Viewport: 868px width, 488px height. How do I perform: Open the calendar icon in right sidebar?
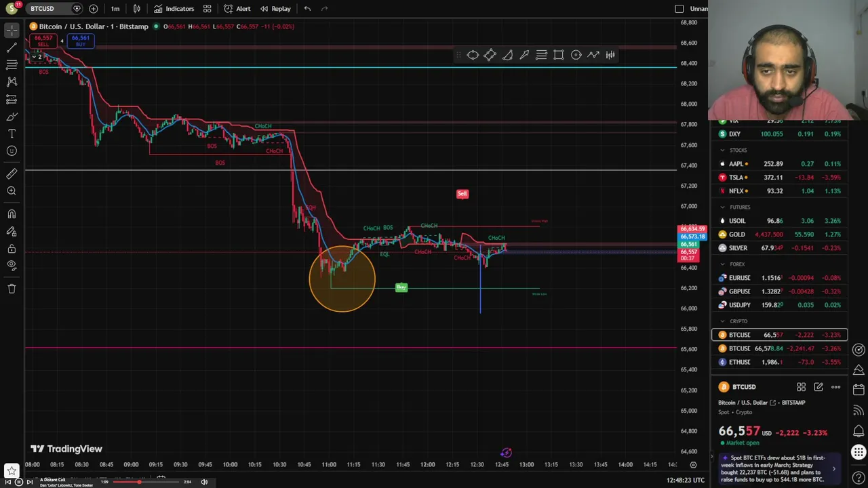point(859,390)
